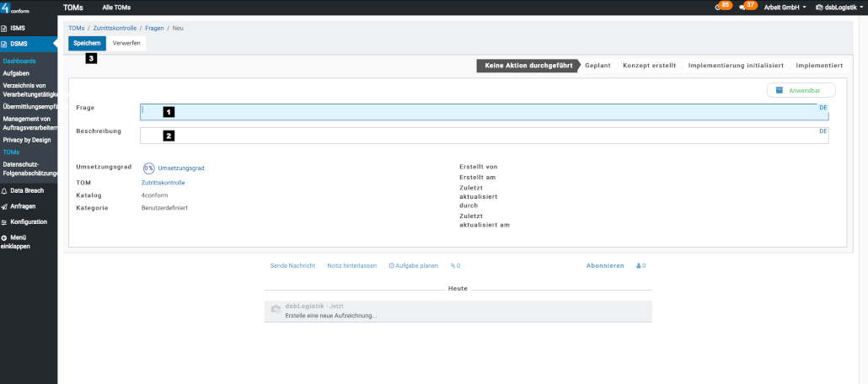Open Zutrittskontrolle in the breadcrumb
This screenshot has width=868, height=384.
(x=115, y=28)
